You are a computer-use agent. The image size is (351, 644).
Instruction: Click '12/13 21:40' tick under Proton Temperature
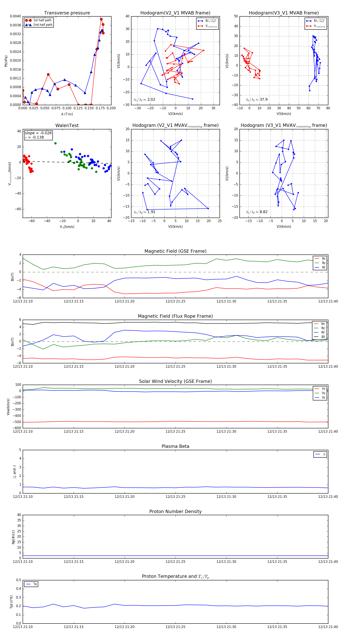click(328, 627)
